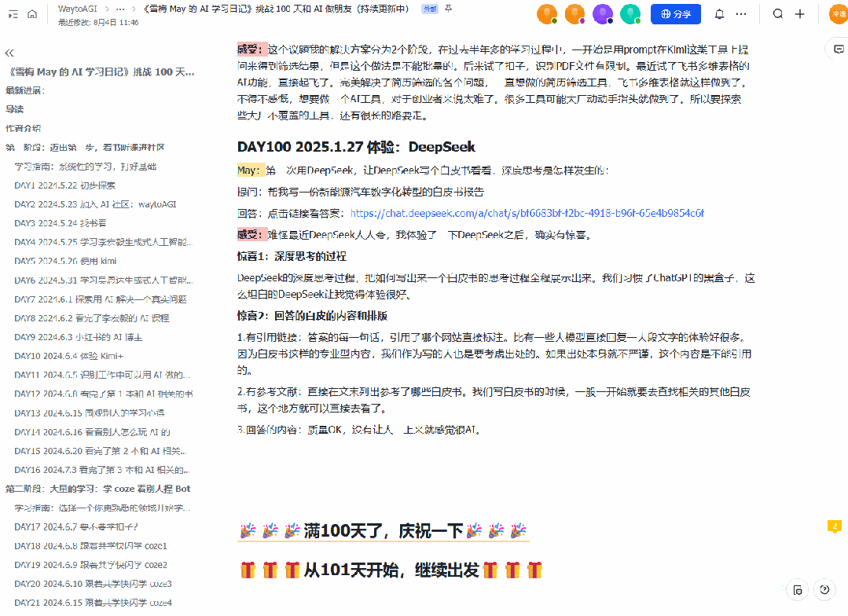Open the more options menu beside bell
This screenshot has height=616, width=848.
coord(741,14)
